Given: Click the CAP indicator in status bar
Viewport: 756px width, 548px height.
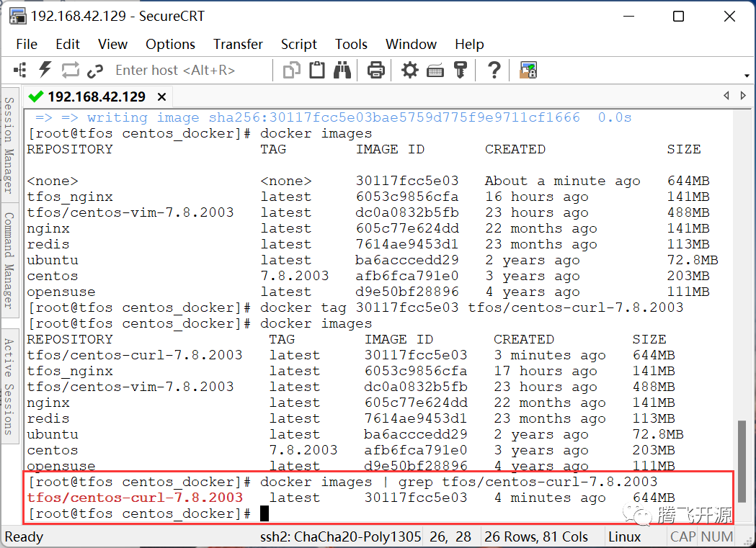Looking at the screenshot, I should click(x=682, y=536).
